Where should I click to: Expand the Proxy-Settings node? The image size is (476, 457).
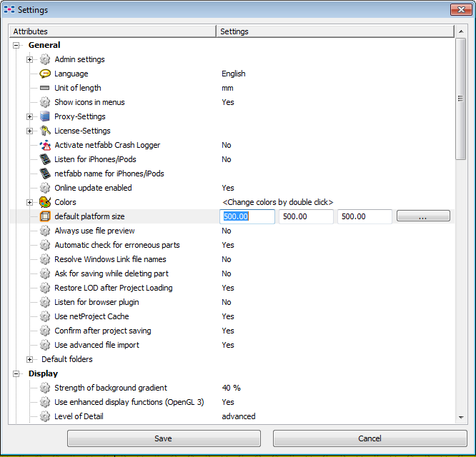pos(29,117)
